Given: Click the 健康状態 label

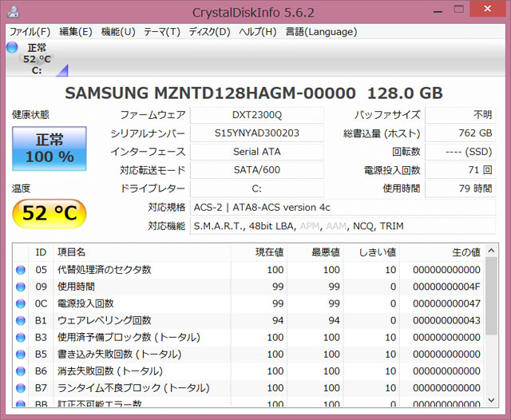Looking at the screenshot, I should coord(30,115).
